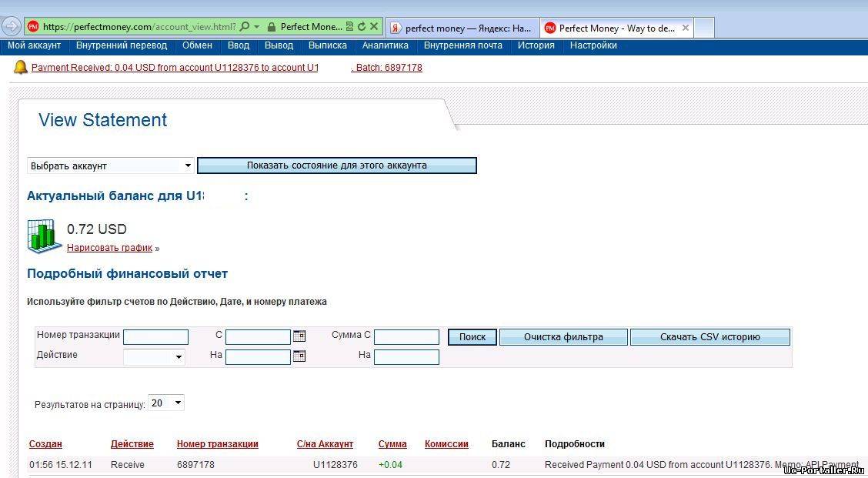Image resolution: width=868 pixels, height=478 pixels.
Task: Click the refresh page icon
Action: tap(362, 27)
